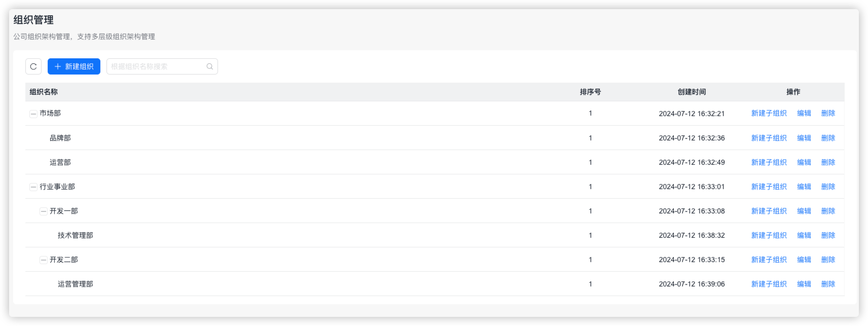The height and width of the screenshot is (326, 868).
Task: Collapse the 行业事业部 tree row
Action: [x=33, y=187]
